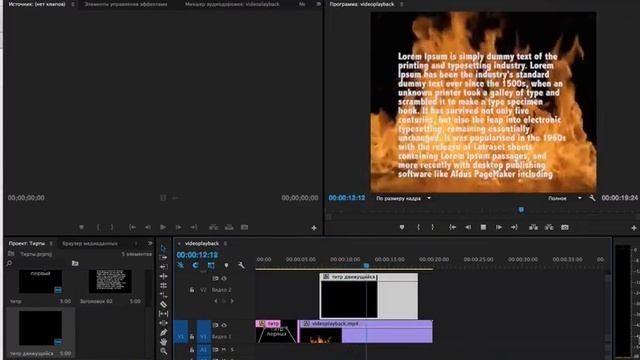This screenshot has height=360, width=640.
Task: Select the Slip tool
Action: (163, 314)
